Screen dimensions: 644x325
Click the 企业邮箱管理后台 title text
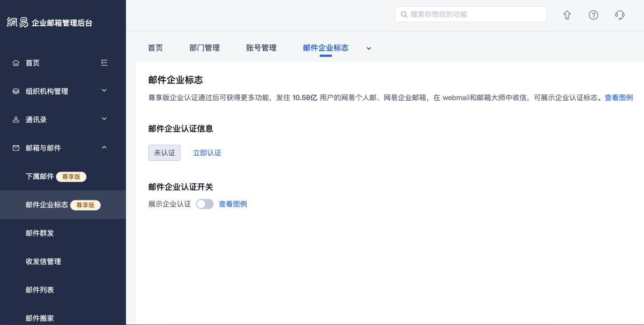coord(62,23)
